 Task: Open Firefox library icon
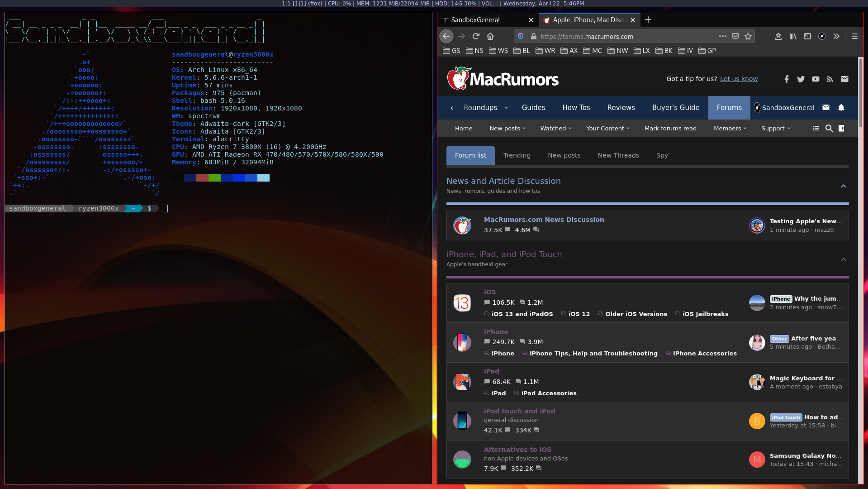(x=793, y=36)
